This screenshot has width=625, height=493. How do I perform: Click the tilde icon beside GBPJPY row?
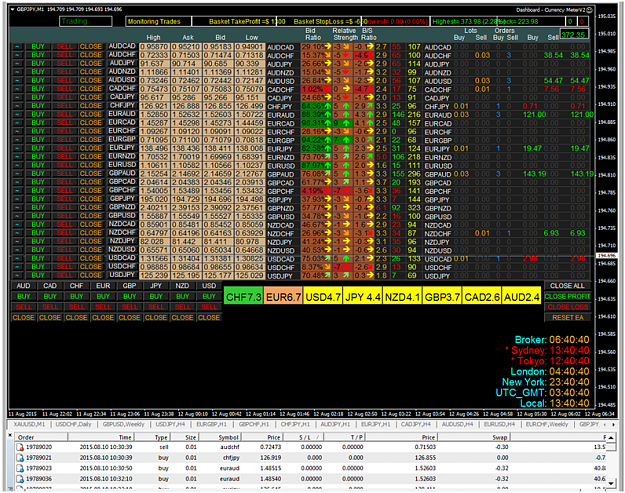tap(17, 199)
